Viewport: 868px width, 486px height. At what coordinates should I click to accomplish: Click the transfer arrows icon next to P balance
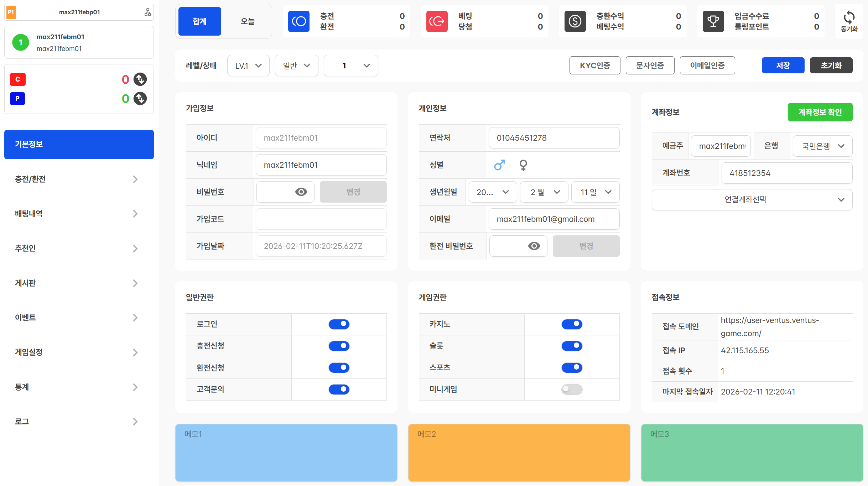click(x=140, y=99)
